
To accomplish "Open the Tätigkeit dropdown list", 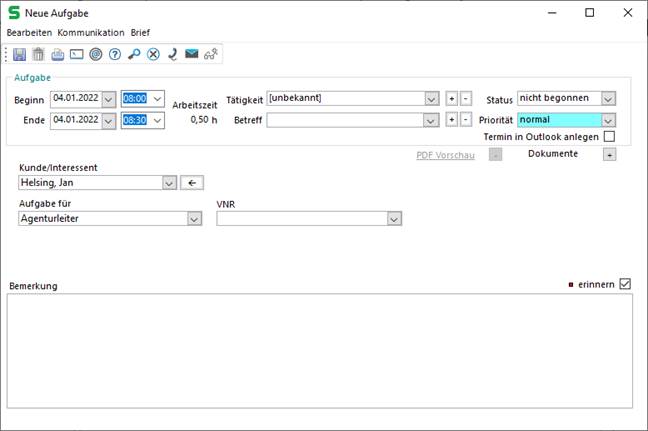I will click(x=431, y=99).
